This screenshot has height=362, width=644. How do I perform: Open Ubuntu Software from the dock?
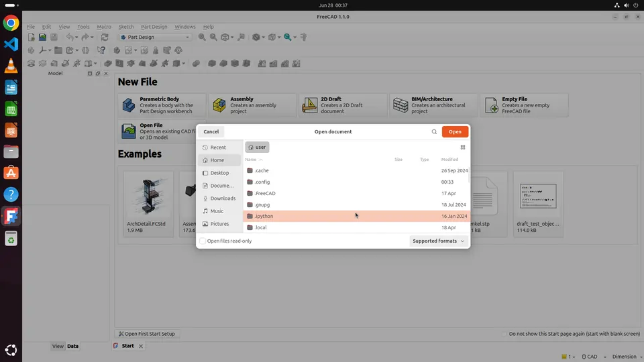tap(11, 173)
